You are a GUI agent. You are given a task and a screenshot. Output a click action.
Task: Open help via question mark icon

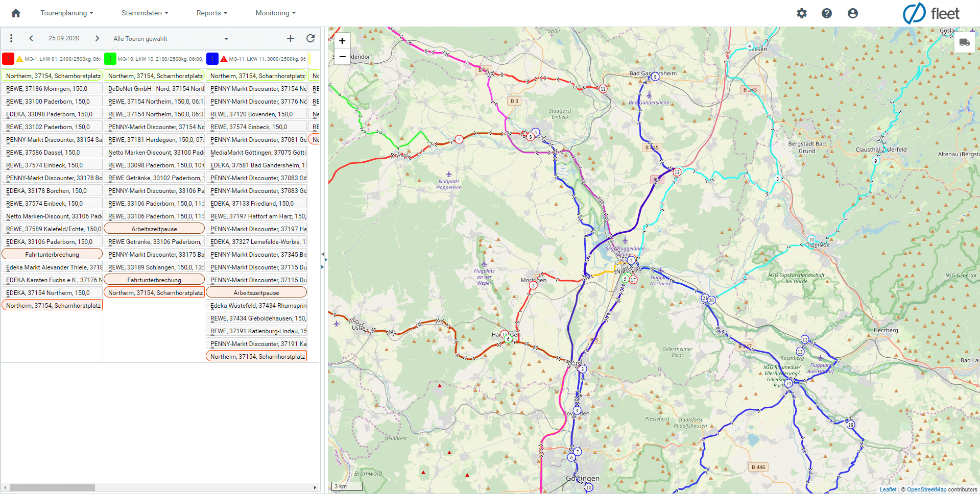[x=827, y=13]
